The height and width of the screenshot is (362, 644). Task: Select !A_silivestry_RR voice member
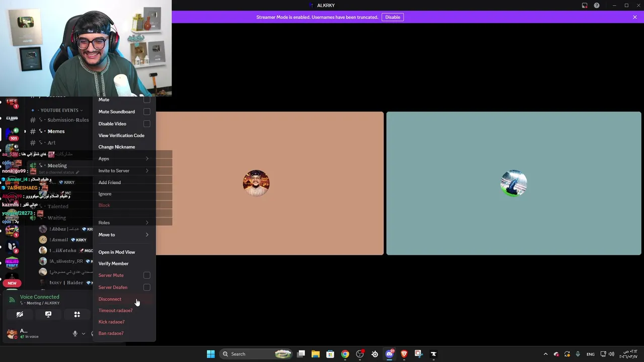[65, 261]
